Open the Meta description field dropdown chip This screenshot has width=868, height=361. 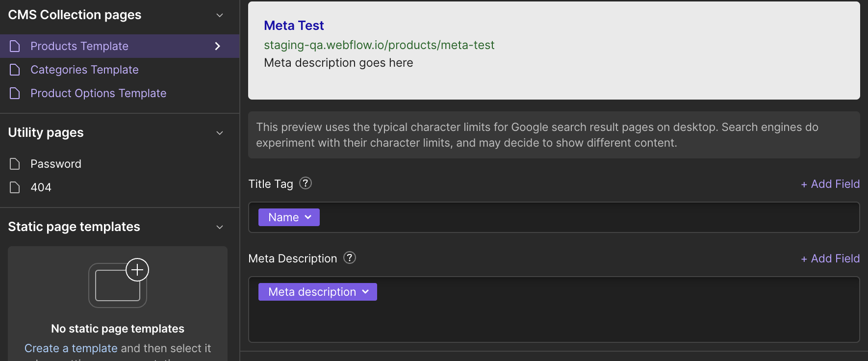click(x=318, y=292)
